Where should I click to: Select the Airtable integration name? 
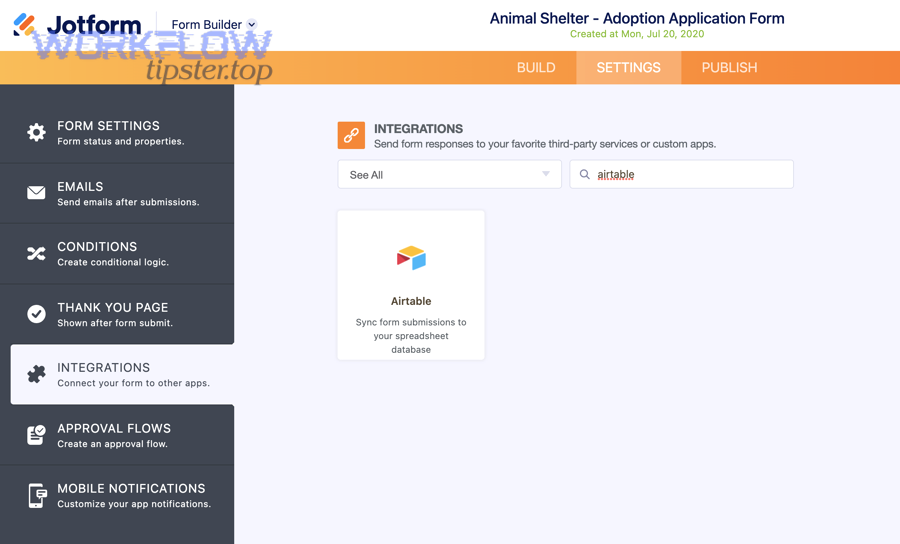(x=411, y=301)
